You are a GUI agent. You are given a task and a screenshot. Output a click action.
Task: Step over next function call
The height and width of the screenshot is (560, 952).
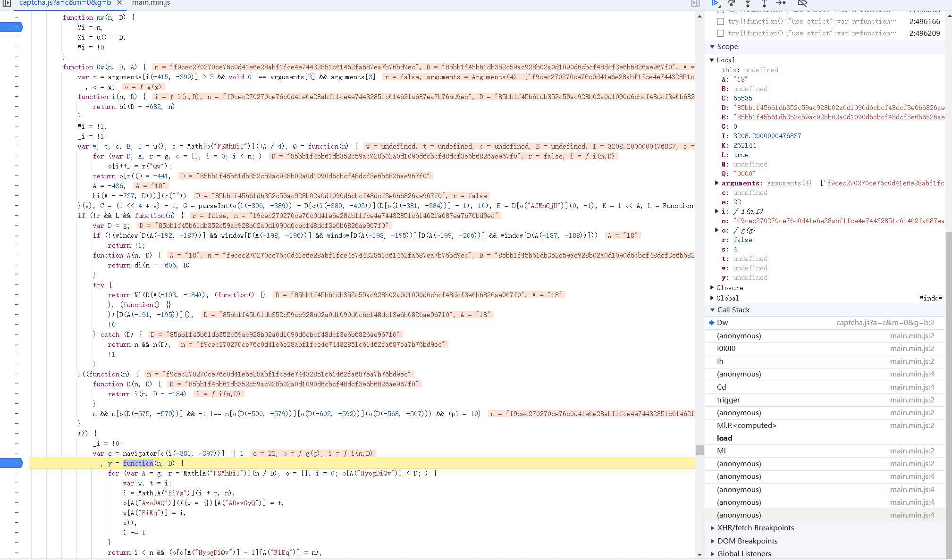[732, 3]
